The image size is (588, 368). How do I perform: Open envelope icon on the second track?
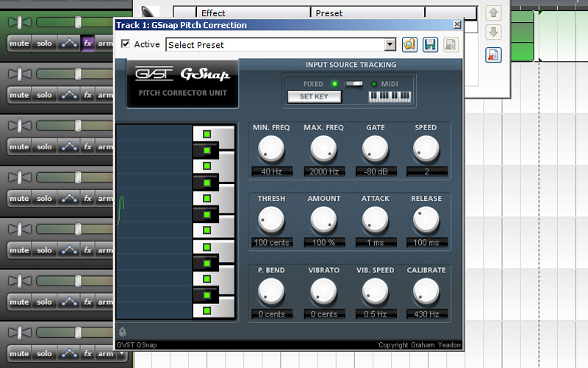(x=69, y=95)
